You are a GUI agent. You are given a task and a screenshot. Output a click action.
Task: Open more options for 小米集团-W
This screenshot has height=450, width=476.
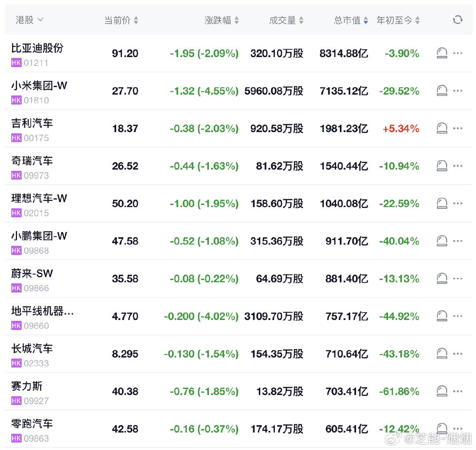tap(458, 91)
